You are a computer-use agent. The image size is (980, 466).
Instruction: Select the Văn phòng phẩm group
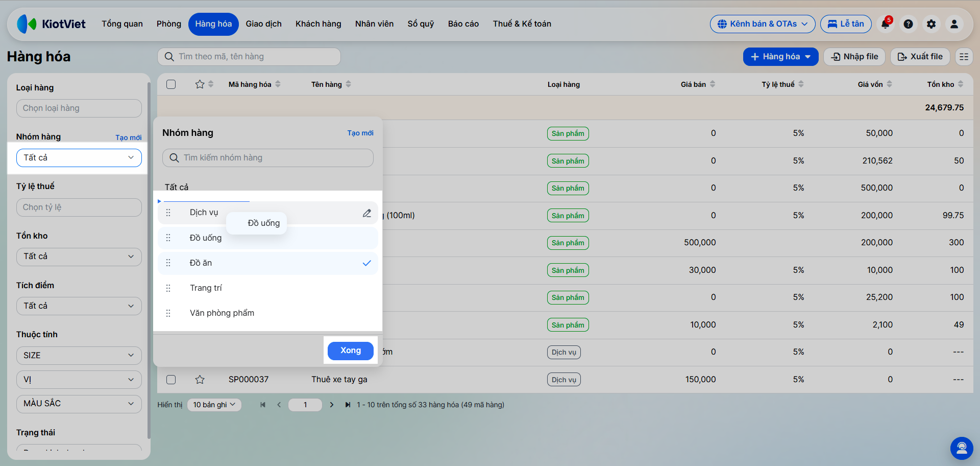tap(267, 313)
